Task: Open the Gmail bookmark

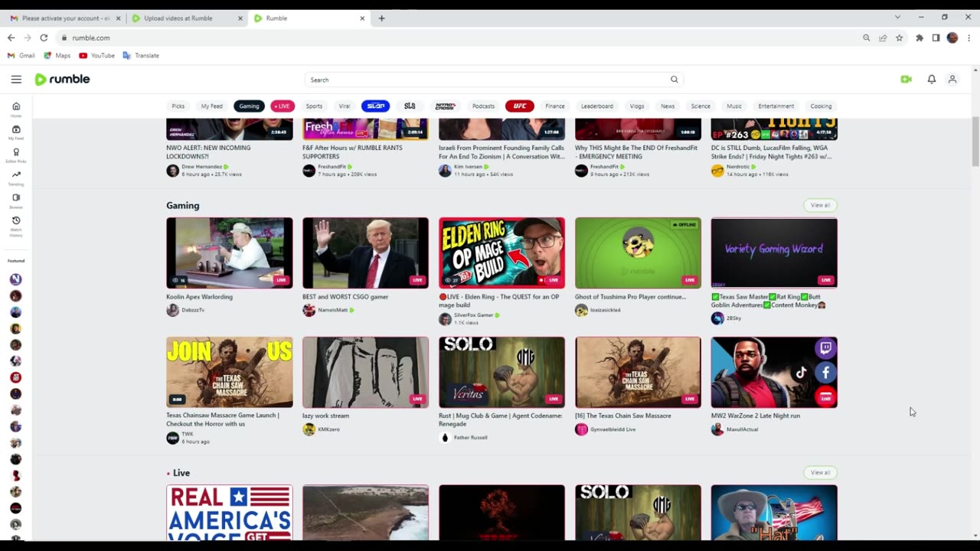Action: click(x=22, y=55)
